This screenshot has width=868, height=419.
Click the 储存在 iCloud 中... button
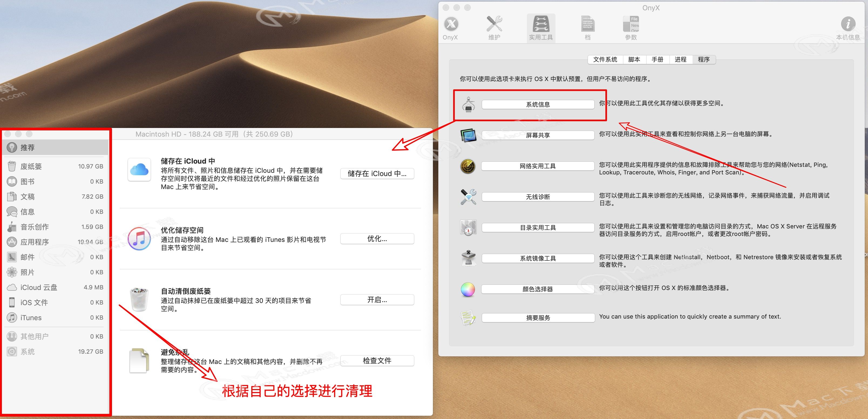[x=377, y=174]
